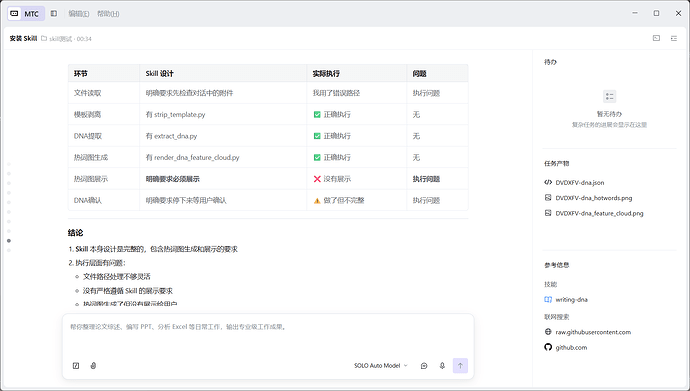Viewport: 690px width, 391px height.
Task: Toggle the task list panel icon at top right
Action: [x=674, y=38]
